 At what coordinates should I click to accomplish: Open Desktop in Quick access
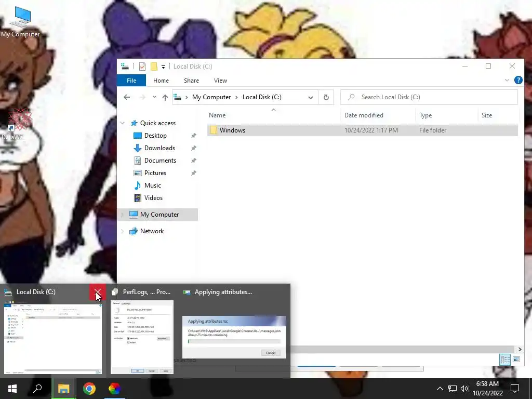[x=155, y=136]
